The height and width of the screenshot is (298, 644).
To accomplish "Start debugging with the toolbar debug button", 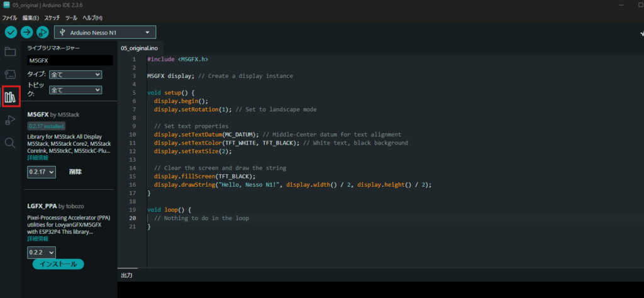I will (43, 32).
